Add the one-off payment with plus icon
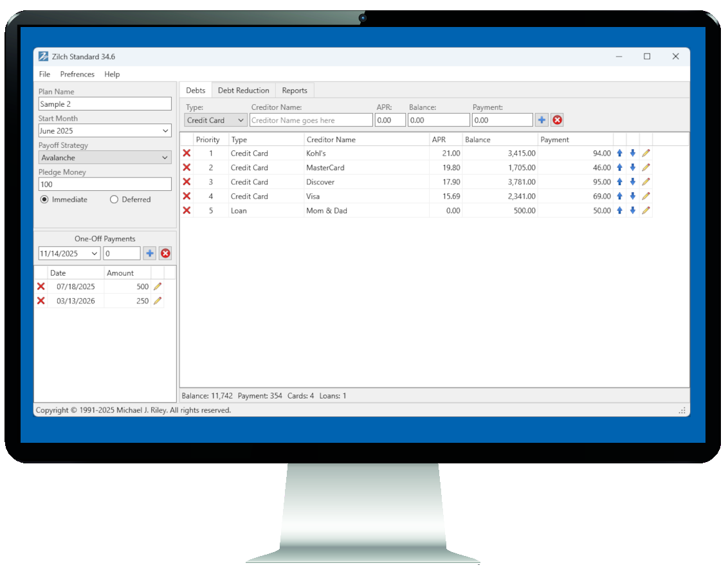 (x=150, y=254)
